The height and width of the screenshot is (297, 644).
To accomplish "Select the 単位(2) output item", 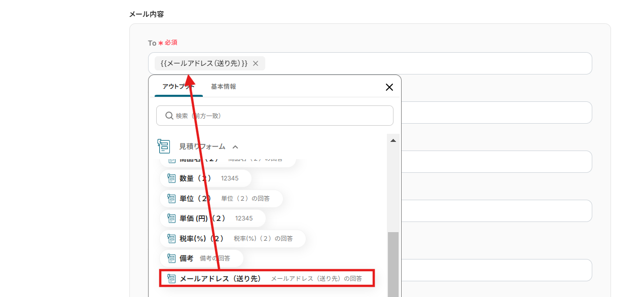I will 221,198.
